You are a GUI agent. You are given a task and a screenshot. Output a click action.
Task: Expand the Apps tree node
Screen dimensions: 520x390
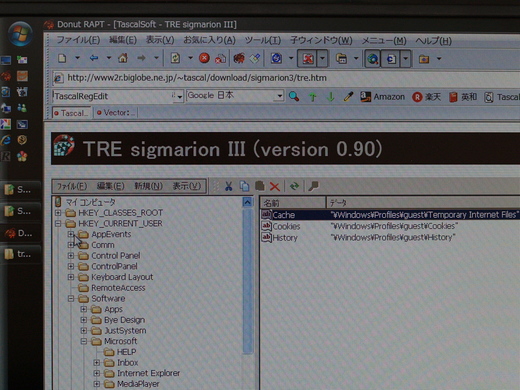84,309
